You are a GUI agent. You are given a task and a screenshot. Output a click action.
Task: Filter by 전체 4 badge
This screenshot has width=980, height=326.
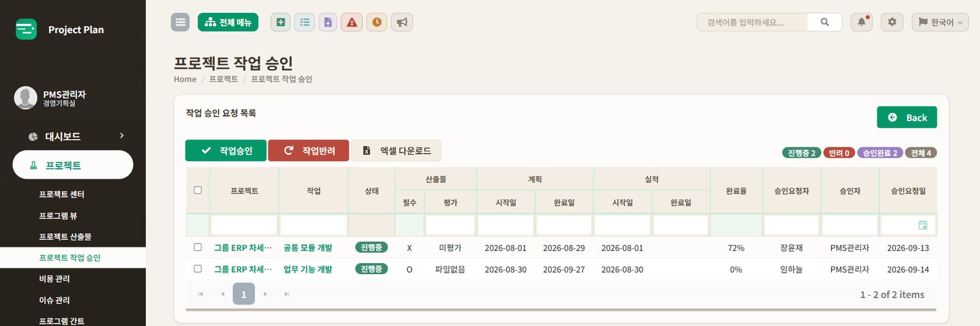coord(921,153)
